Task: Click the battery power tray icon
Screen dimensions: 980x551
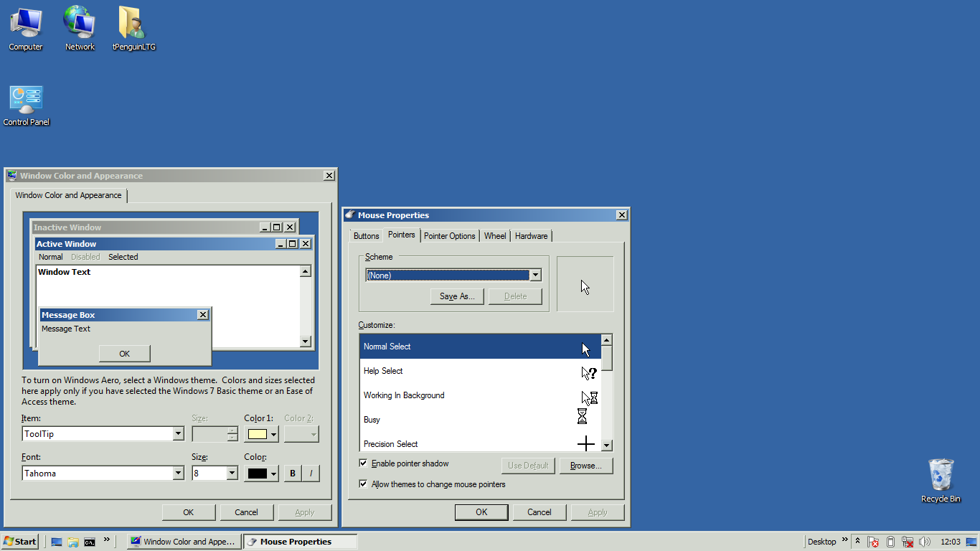Action: (890, 542)
